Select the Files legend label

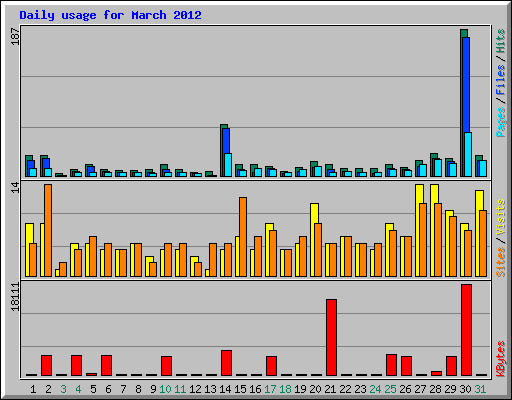point(500,79)
